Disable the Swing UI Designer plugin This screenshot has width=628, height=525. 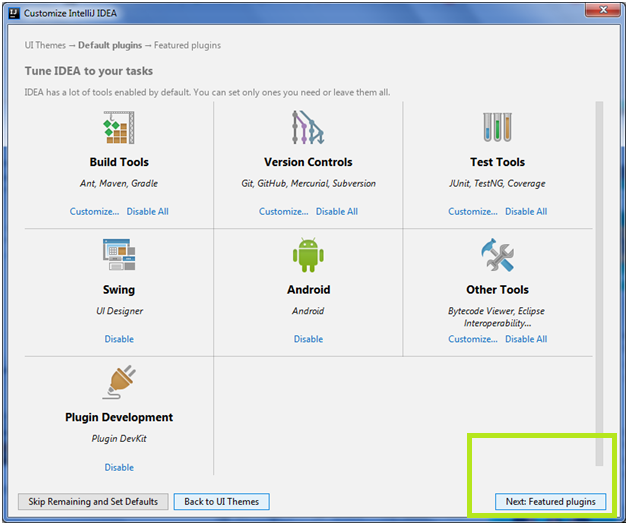tap(119, 339)
